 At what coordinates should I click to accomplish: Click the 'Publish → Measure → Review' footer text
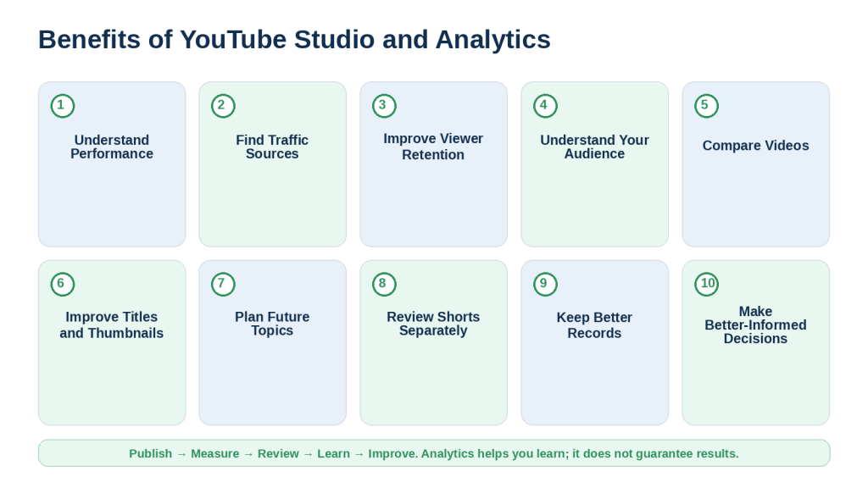click(214, 454)
